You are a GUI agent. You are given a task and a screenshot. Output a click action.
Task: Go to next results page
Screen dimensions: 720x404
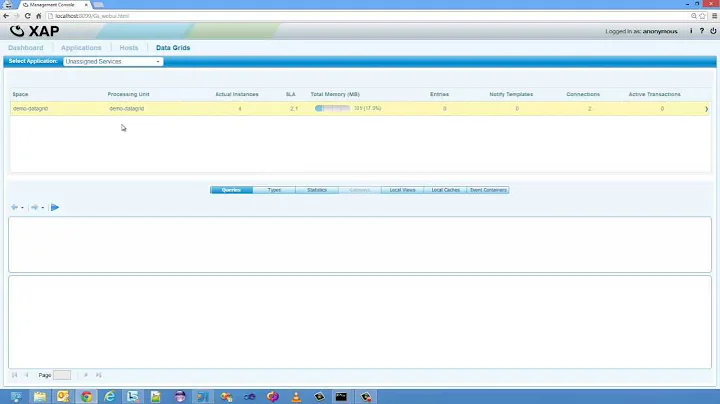(86, 375)
